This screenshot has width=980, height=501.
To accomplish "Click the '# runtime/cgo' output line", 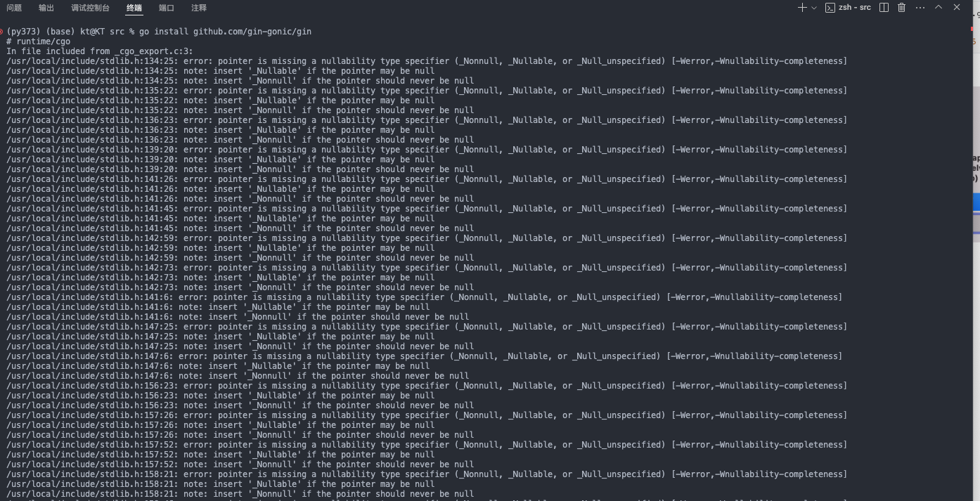I will click(x=39, y=41).
